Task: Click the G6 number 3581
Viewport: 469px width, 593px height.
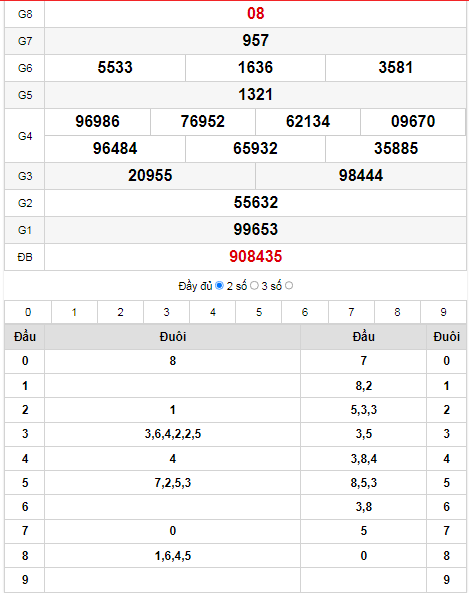Action: click(396, 68)
